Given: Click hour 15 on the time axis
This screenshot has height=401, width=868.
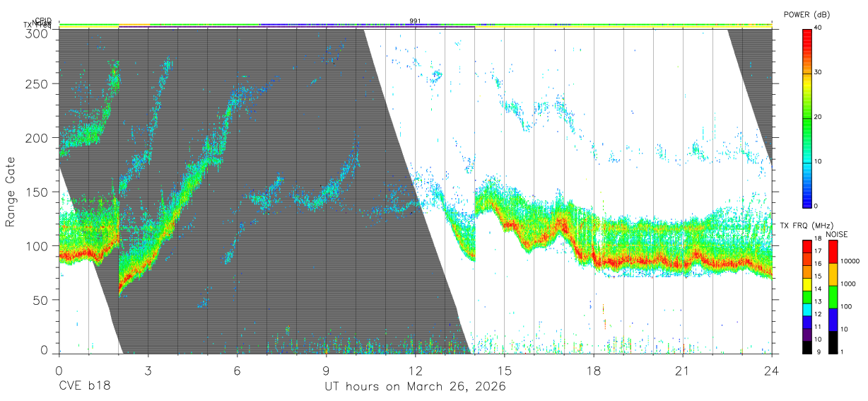Looking at the screenshot, I should point(505,370).
